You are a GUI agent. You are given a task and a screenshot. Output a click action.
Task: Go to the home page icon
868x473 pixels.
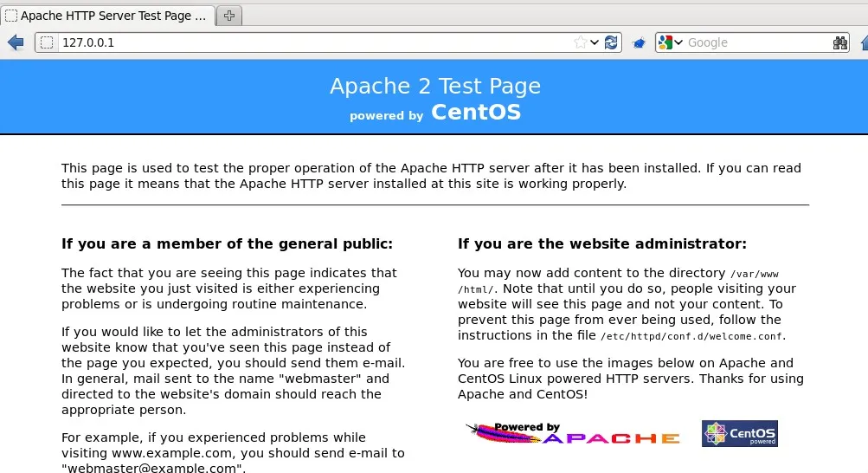pos(865,42)
